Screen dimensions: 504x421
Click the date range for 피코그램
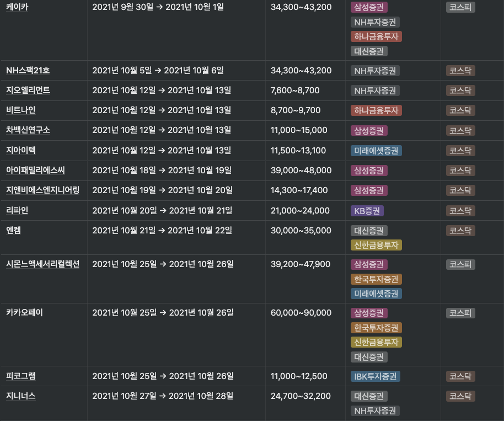tap(163, 376)
